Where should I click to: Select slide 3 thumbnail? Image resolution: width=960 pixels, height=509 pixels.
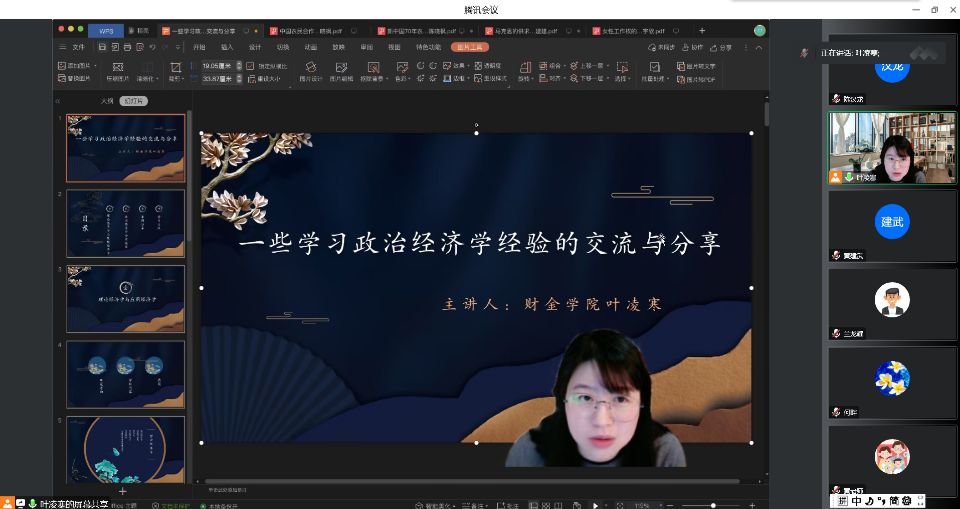click(126, 299)
